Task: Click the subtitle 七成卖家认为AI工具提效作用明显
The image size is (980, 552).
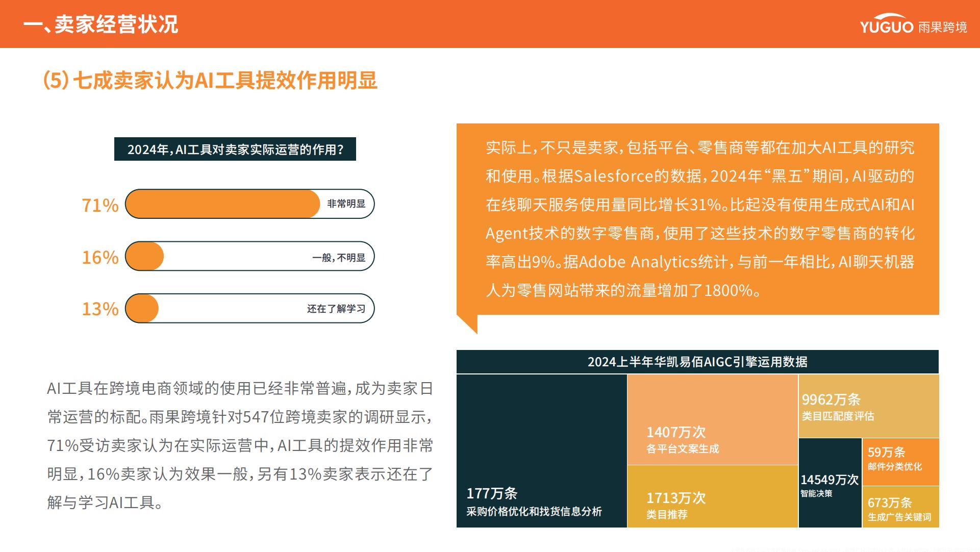Action: [x=225, y=80]
